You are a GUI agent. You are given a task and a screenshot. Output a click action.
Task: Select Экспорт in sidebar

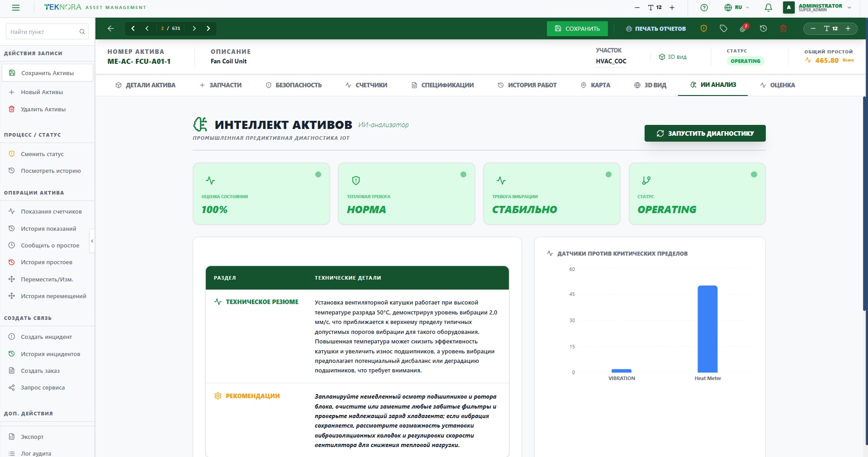pos(47,437)
